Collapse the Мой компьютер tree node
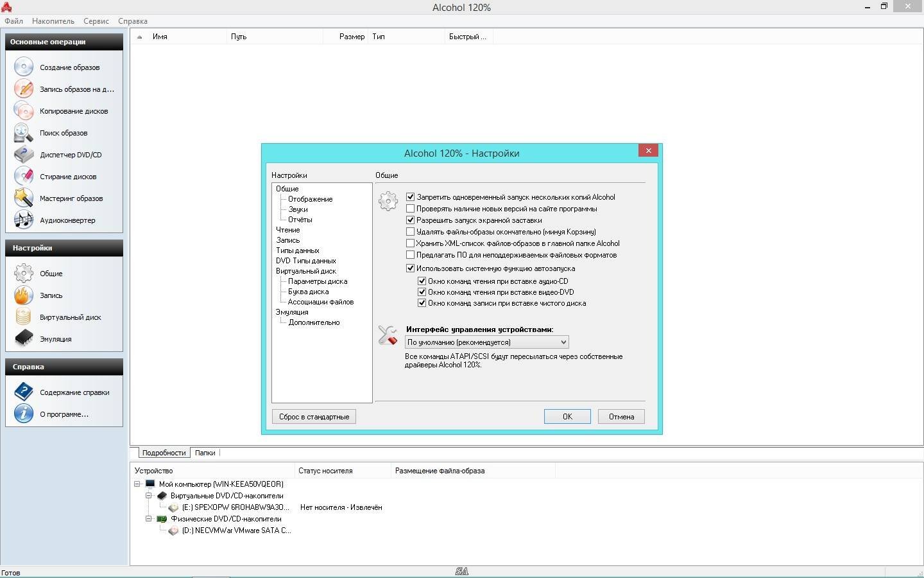This screenshot has width=924, height=578. pos(137,484)
